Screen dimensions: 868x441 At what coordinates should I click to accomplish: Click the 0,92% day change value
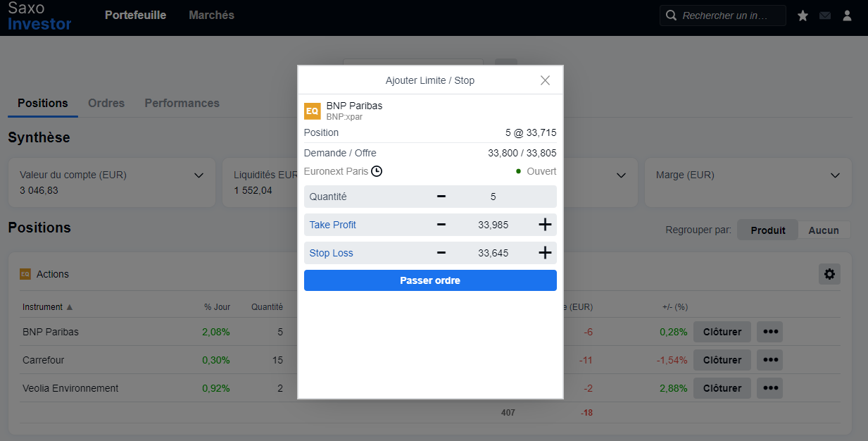pos(216,388)
